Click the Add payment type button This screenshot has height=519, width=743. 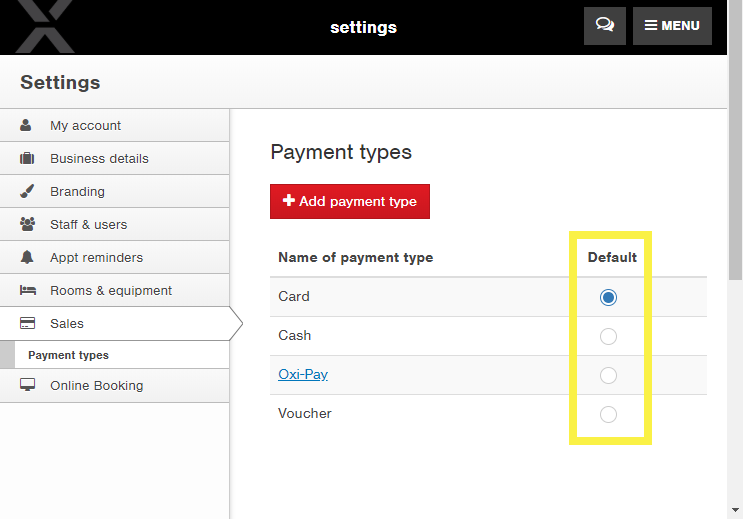350,201
